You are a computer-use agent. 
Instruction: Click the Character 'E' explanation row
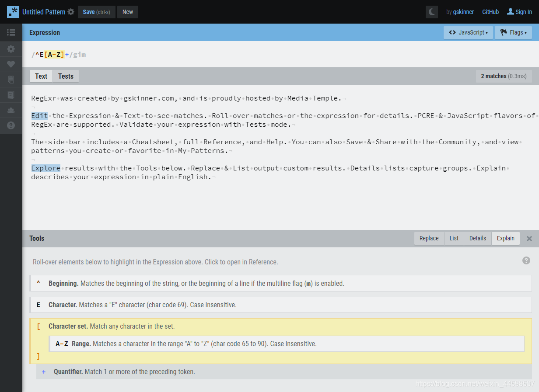coord(280,305)
